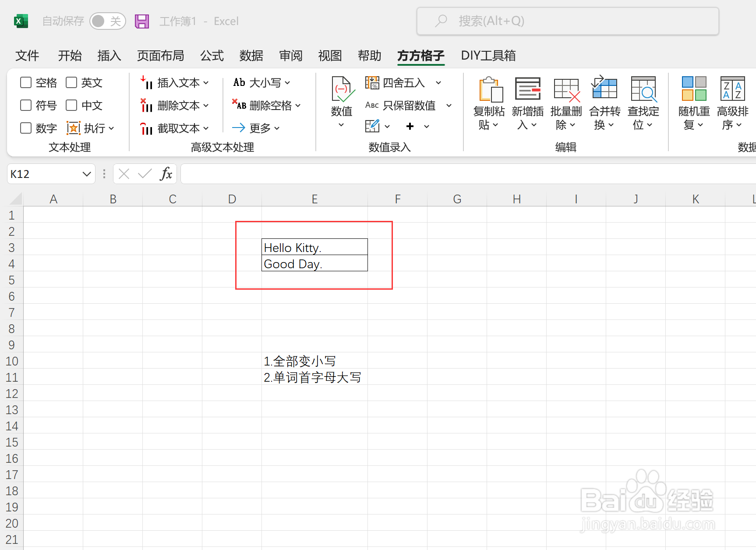Click the execute star icon
The image size is (756, 550).
(x=73, y=128)
